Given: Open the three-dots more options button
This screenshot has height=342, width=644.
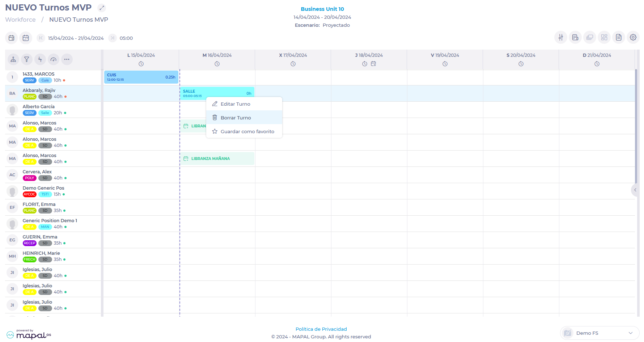Looking at the screenshot, I should point(67,59).
